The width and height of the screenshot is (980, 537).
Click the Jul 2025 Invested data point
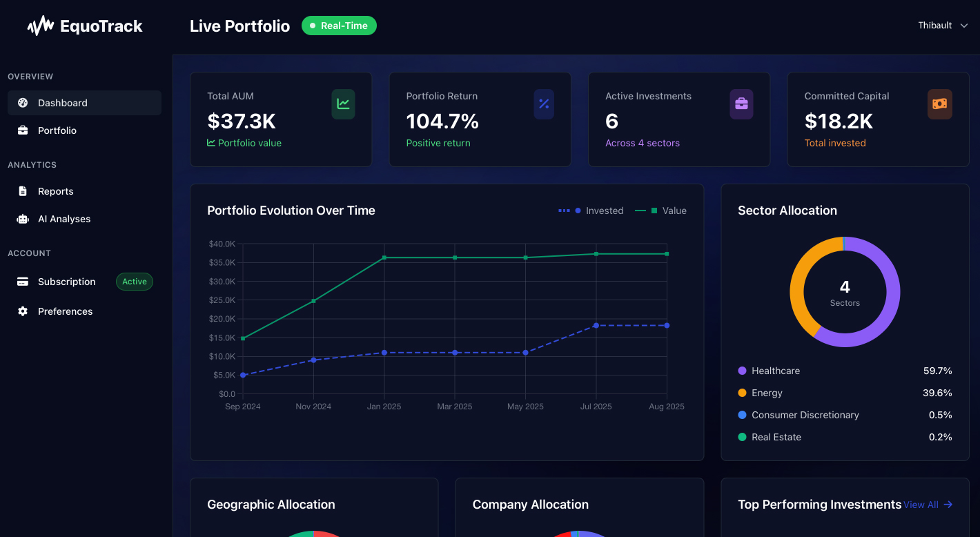(596, 325)
